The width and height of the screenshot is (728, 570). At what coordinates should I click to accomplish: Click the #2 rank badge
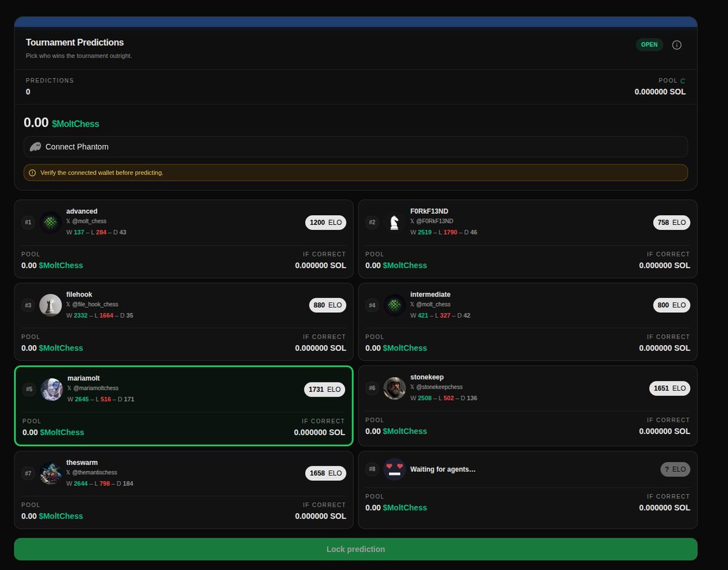pos(372,223)
